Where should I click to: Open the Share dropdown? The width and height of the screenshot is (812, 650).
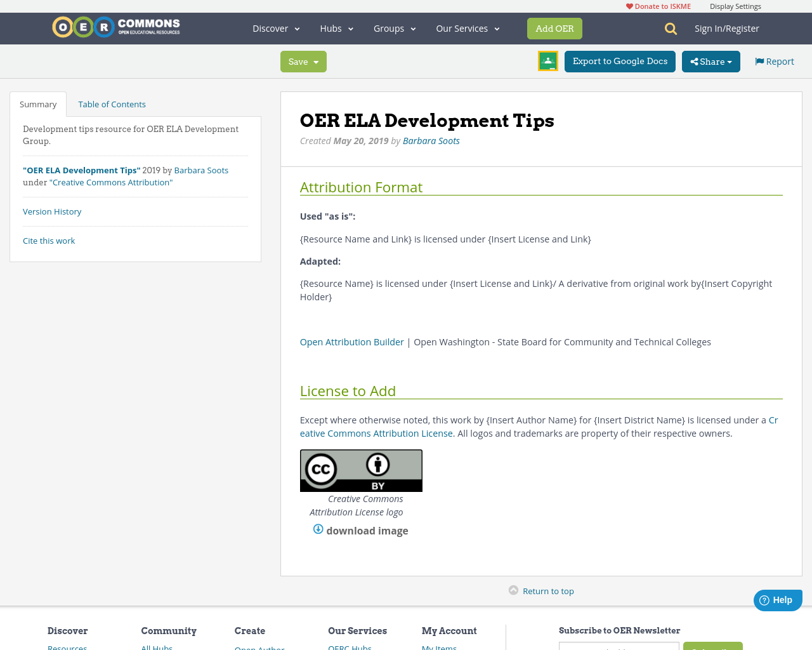pyautogui.click(x=711, y=62)
